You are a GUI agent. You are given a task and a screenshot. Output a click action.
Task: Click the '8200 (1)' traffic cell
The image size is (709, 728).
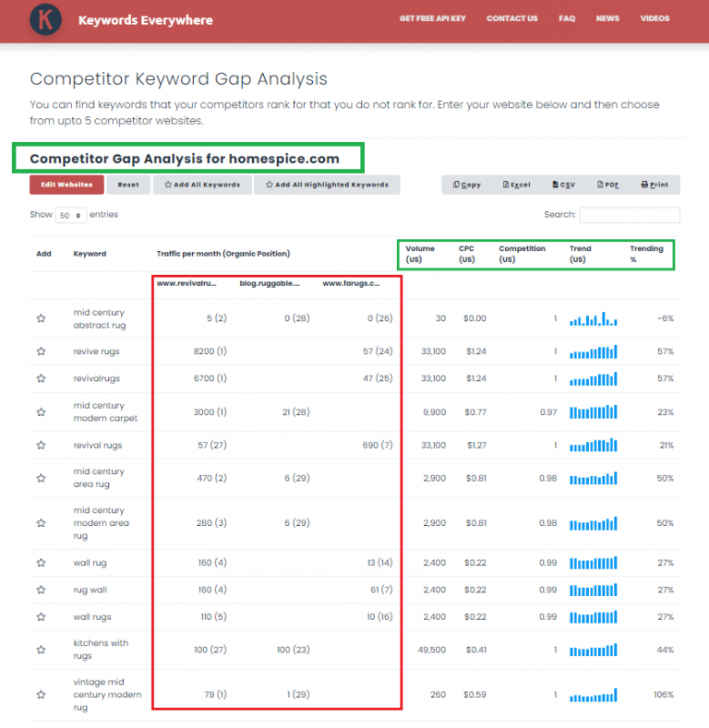(210, 352)
